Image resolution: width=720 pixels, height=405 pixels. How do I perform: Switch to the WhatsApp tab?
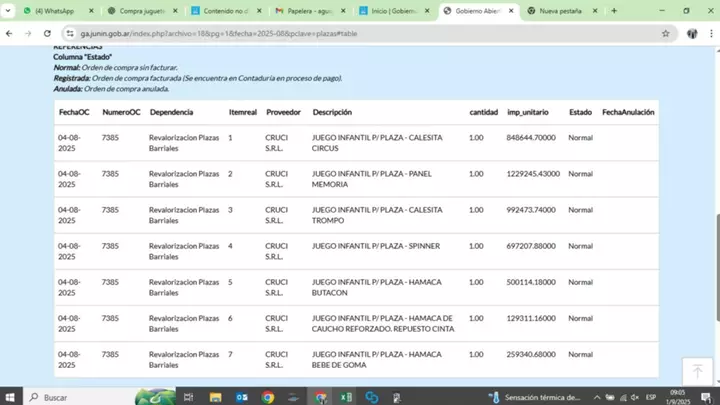[x=54, y=11]
